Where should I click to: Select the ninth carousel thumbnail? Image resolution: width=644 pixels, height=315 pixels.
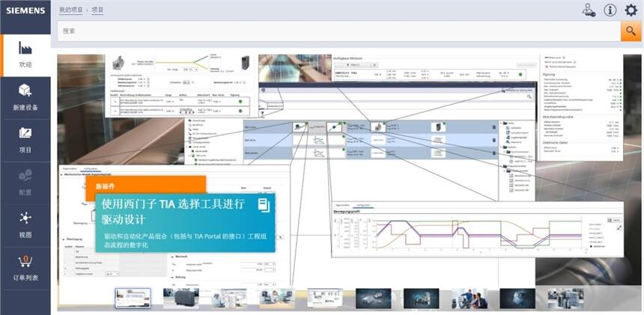pyautogui.click(x=517, y=299)
